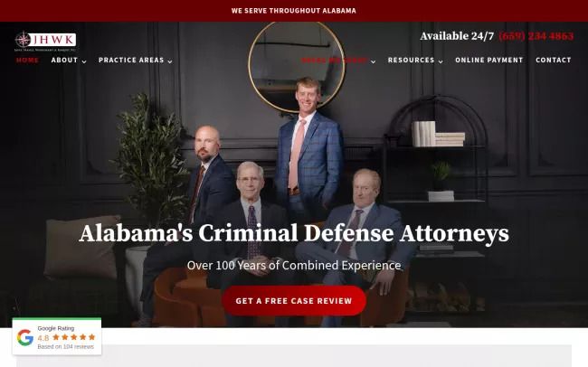This screenshot has width=588, height=367.
Task: Click the JHWK compass logo
Action: (45, 41)
